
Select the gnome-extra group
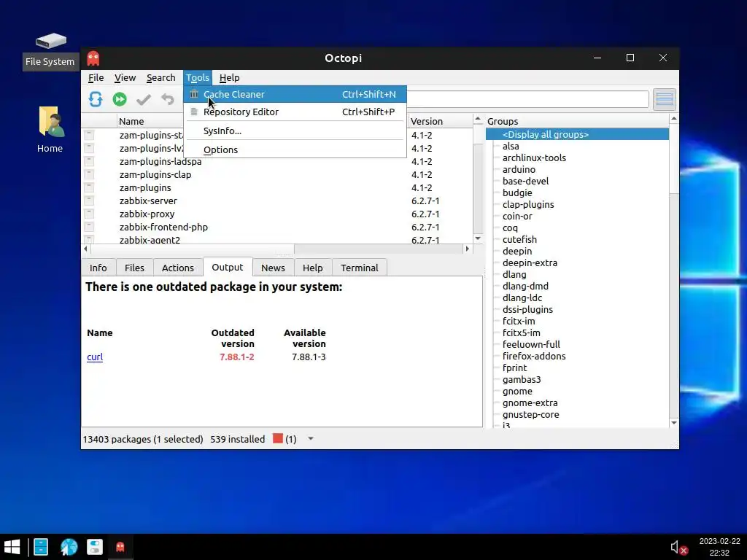click(x=530, y=402)
